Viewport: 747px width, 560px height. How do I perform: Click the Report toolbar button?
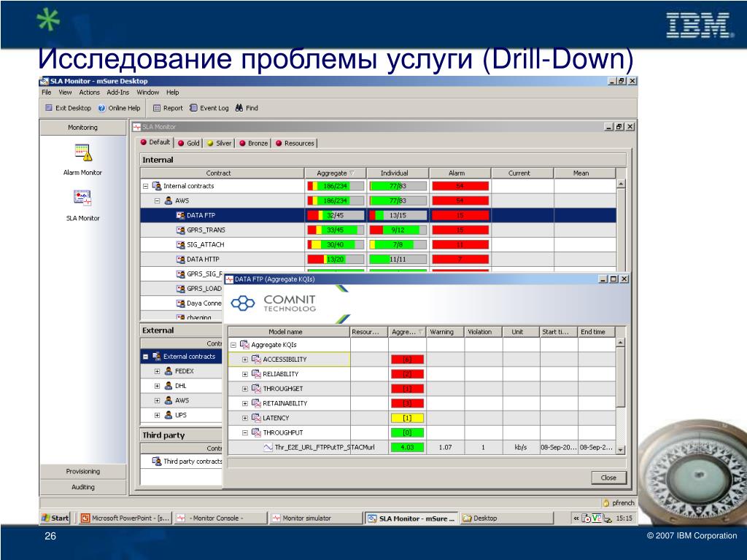click(x=168, y=108)
